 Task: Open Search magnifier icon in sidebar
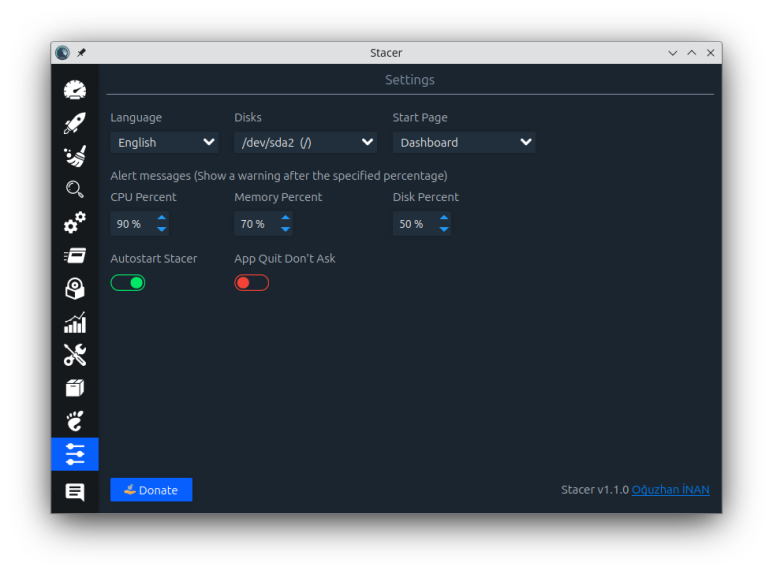coord(75,189)
